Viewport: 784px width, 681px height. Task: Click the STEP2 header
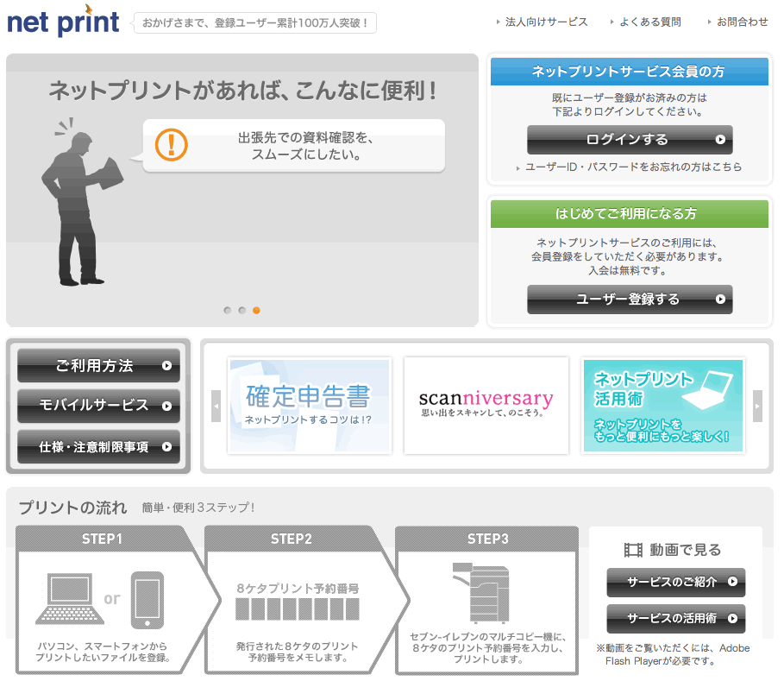click(x=292, y=539)
